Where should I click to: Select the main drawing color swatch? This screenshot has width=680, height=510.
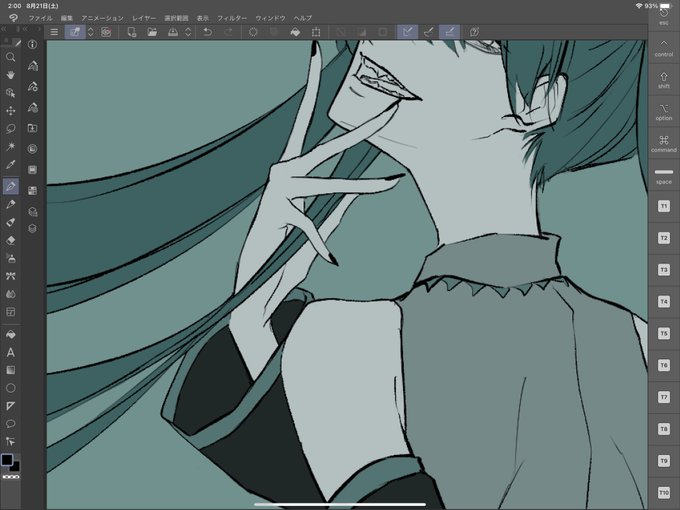[7, 460]
